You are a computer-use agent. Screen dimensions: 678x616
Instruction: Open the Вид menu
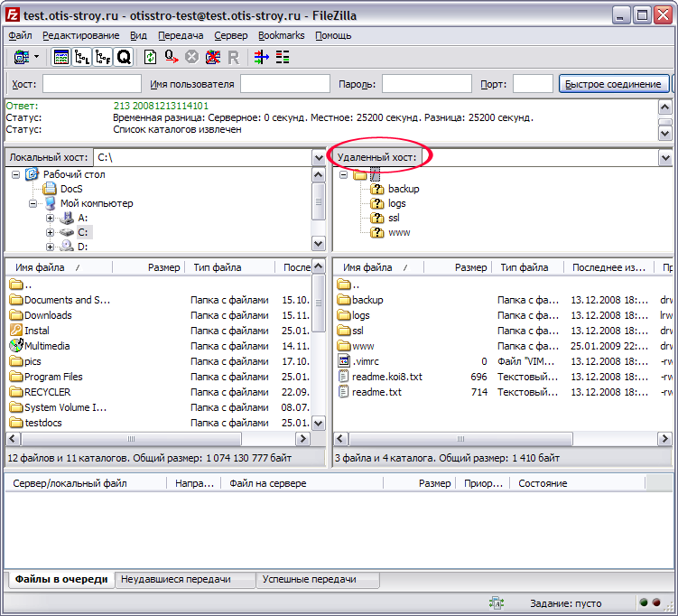click(138, 35)
